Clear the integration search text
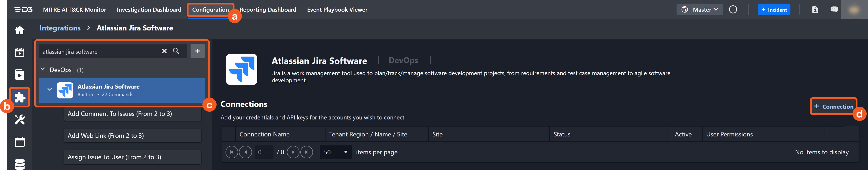The height and width of the screenshot is (170, 868). point(164,51)
